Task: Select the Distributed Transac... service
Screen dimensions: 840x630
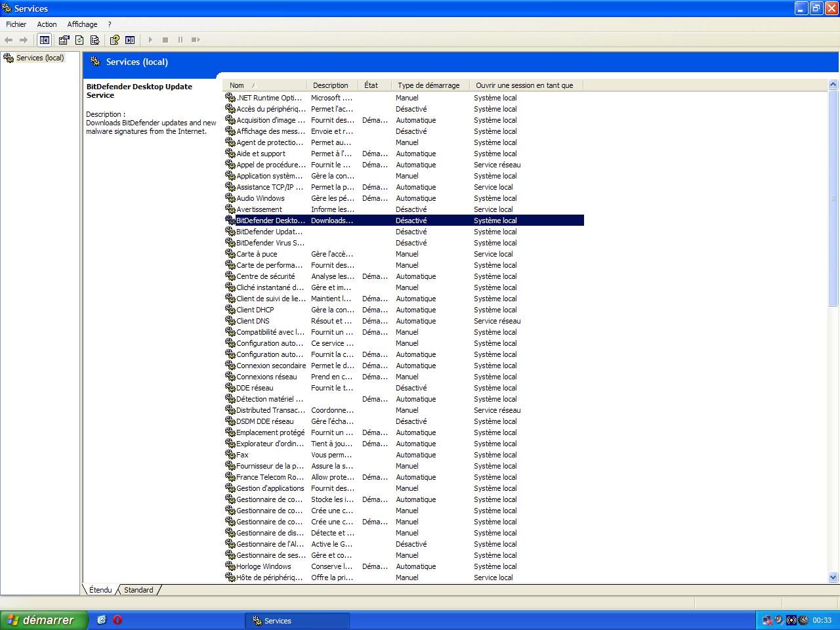Action: 404,410
